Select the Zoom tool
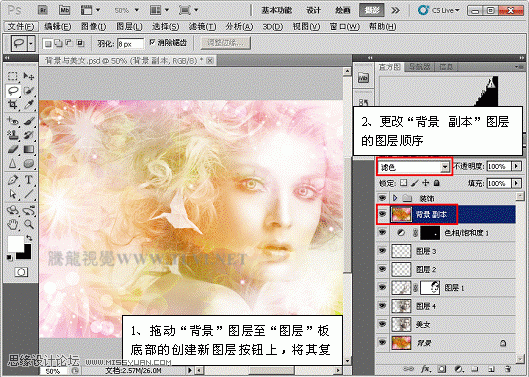Image resolution: width=529 pixels, height=377 pixels. pos(29,224)
